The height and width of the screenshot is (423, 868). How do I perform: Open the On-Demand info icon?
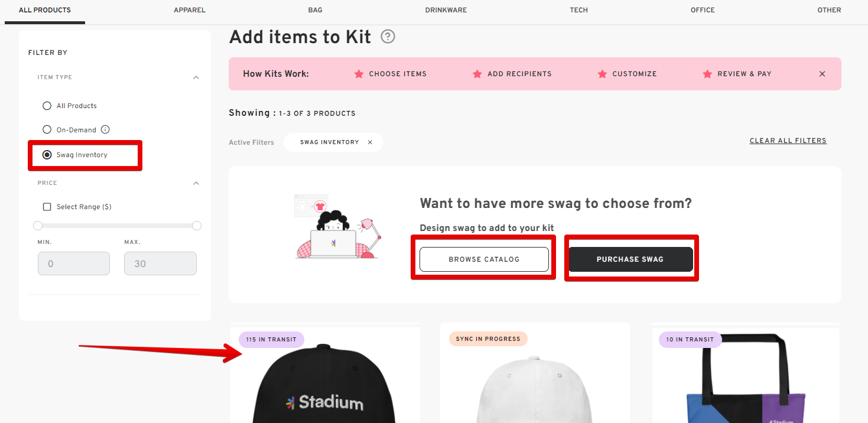(105, 129)
